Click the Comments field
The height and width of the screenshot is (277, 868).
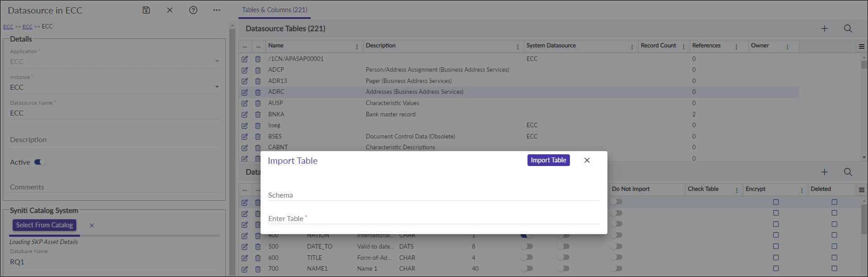pos(114,187)
